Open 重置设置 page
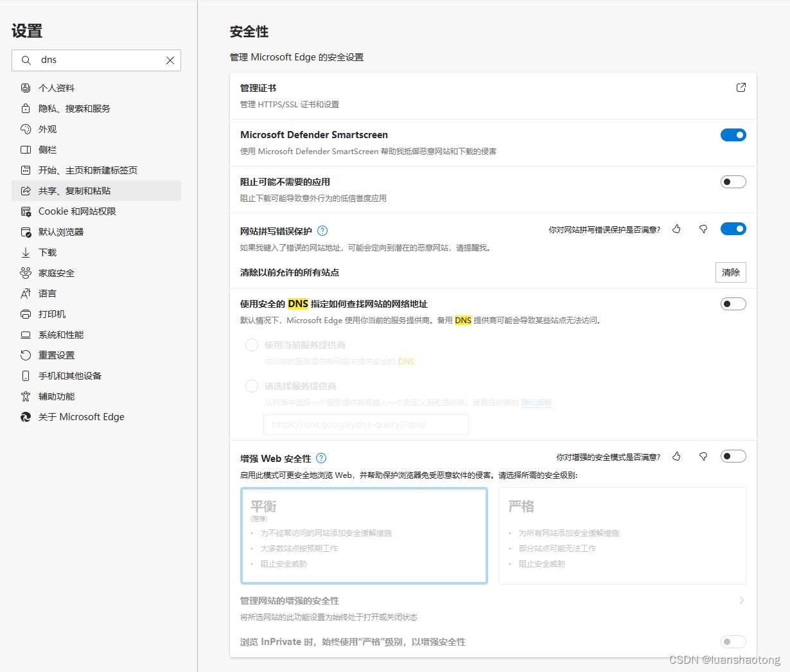790x672 pixels. [96, 355]
